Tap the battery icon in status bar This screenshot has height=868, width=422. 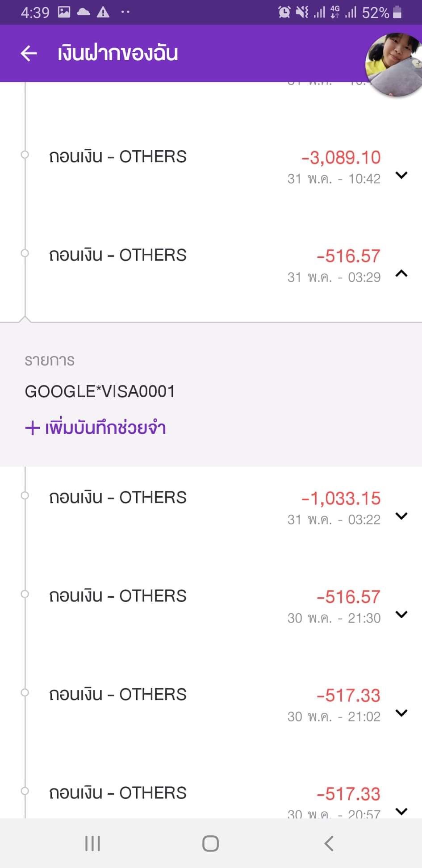pyautogui.click(x=397, y=13)
